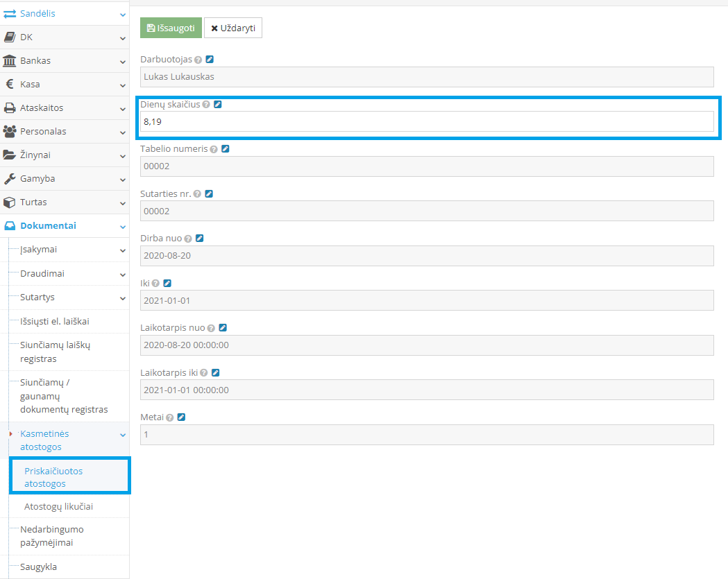Viewport: 728px width, 579px height.
Task: Click the edit icon next to Laikotarpis nuo
Action: click(x=223, y=328)
